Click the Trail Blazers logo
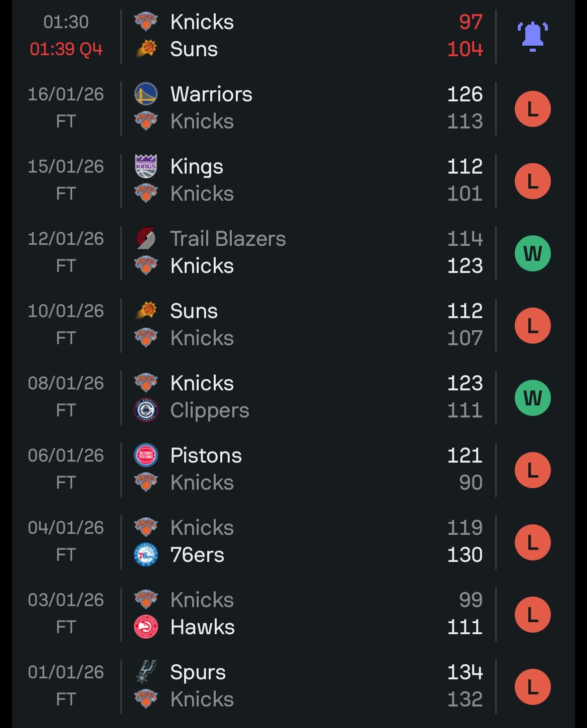587x728 pixels. tap(146, 239)
